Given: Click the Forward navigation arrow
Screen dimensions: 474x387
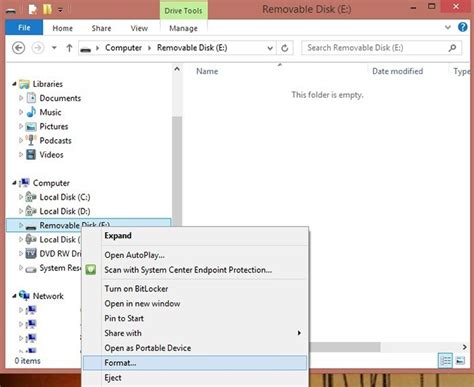Looking at the screenshot, I should tap(38, 48).
